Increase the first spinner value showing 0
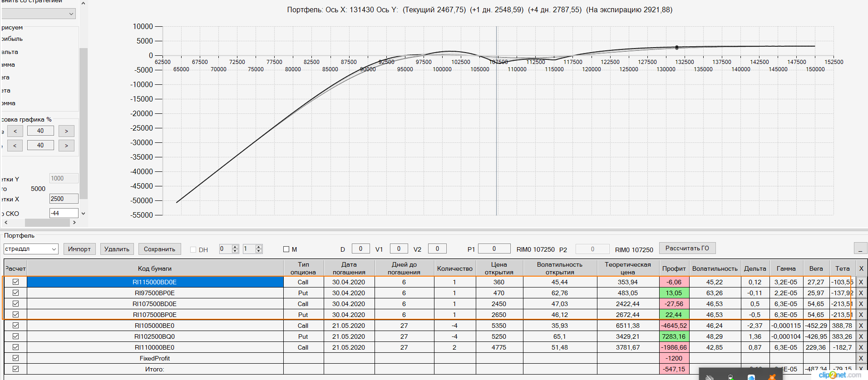Image resolution: width=868 pixels, height=380 pixels. (235, 247)
